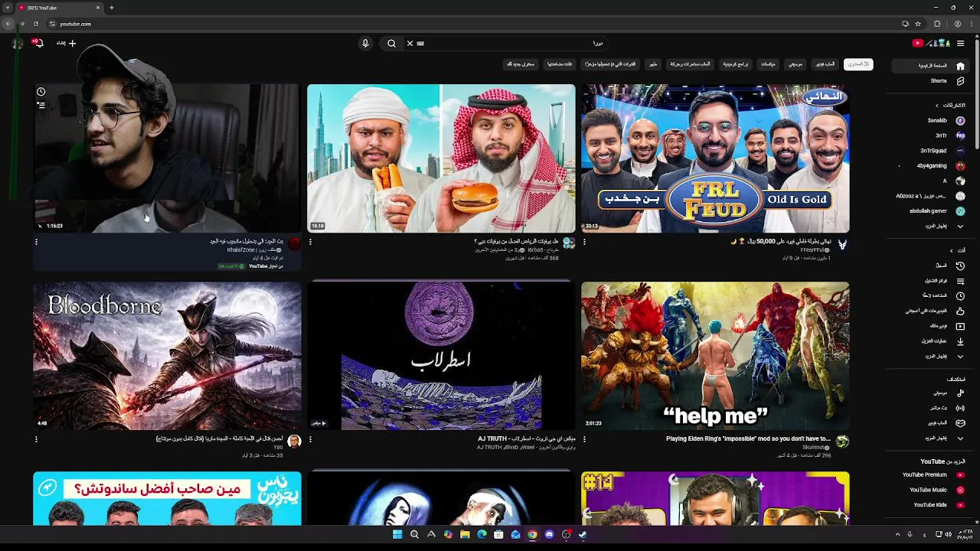Open options menu for AJ TRUTH video
The height and width of the screenshot is (551, 980).
[310, 439]
